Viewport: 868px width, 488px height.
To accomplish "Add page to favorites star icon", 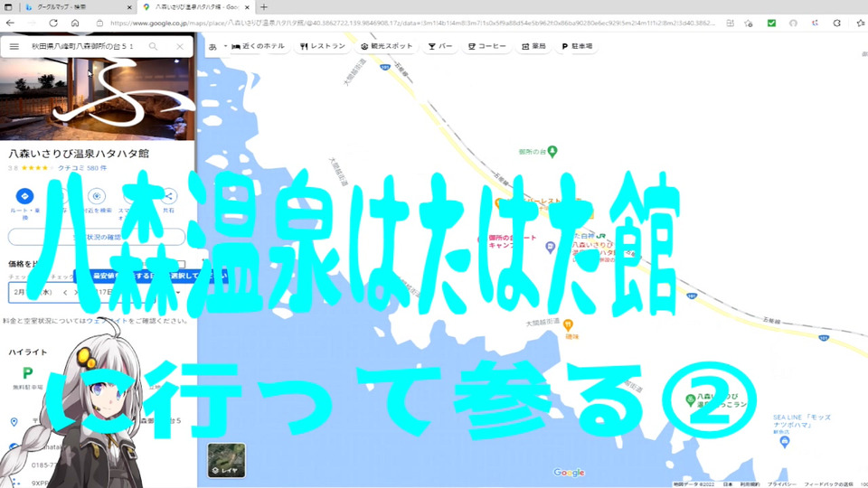I will (749, 23).
